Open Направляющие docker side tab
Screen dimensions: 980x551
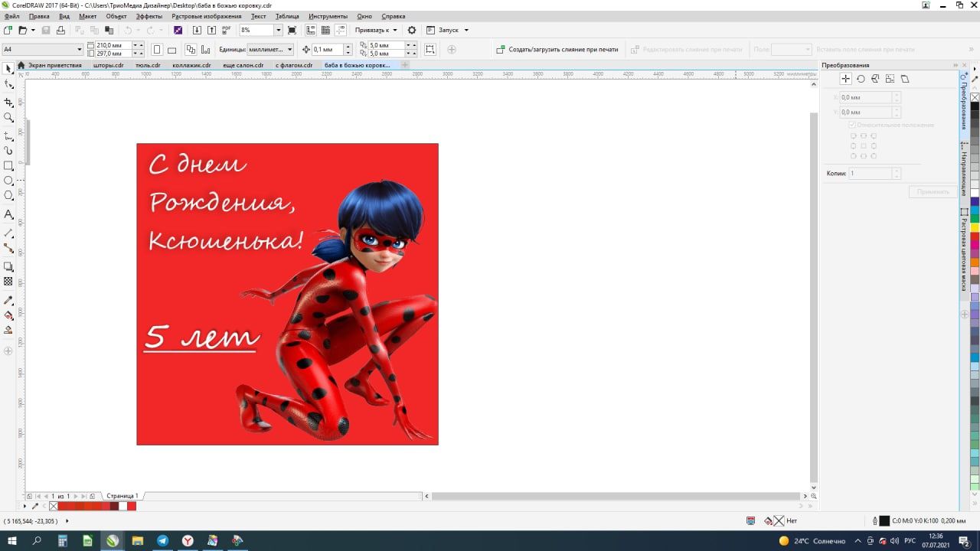point(964,168)
